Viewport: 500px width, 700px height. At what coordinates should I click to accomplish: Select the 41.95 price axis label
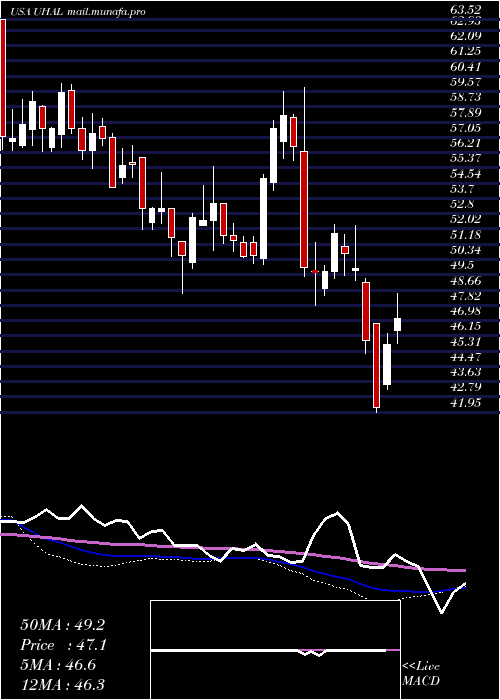[466, 403]
